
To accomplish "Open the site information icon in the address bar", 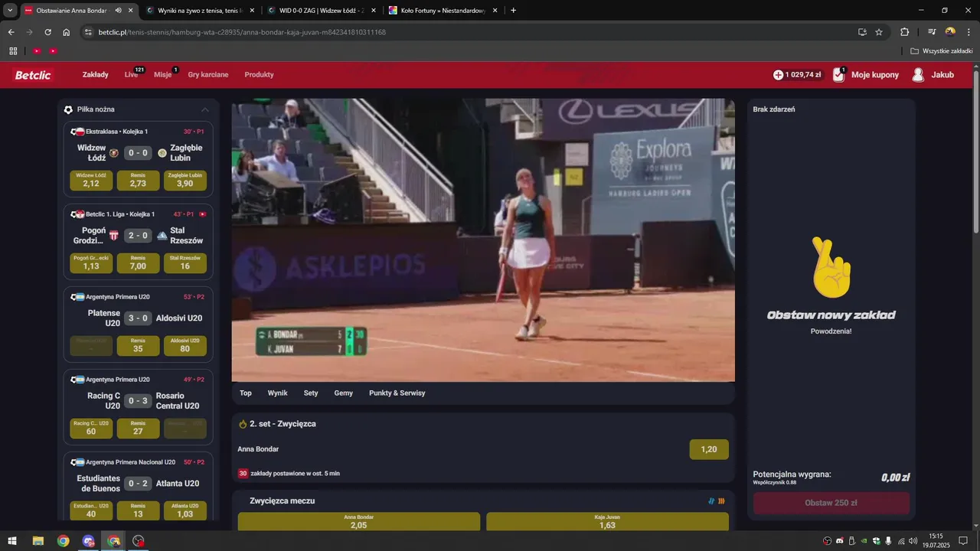I will [89, 32].
